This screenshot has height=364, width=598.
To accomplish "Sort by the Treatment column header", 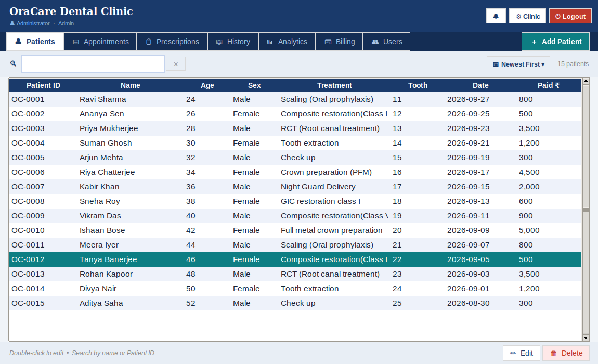I will click(x=334, y=85).
